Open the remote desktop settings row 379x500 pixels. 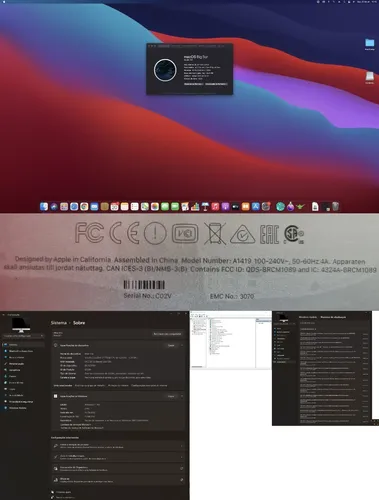(118, 457)
